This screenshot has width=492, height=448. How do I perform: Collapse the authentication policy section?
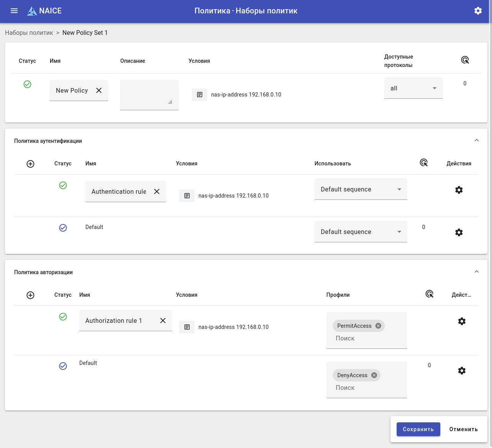pos(477,141)
